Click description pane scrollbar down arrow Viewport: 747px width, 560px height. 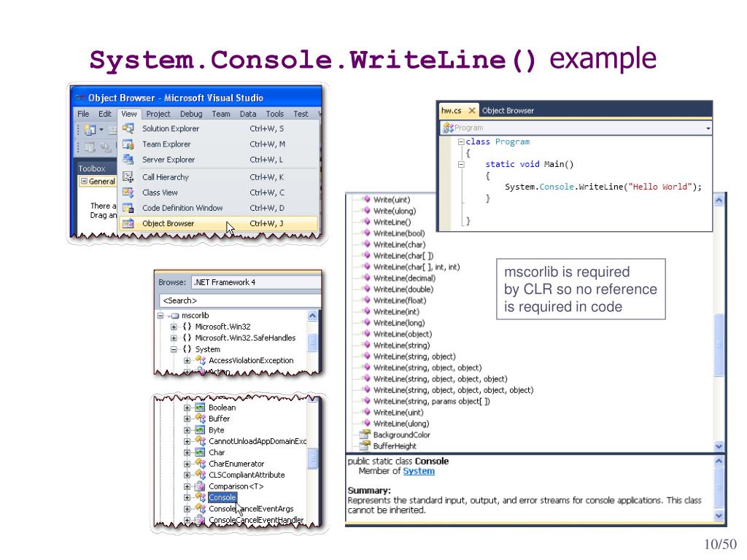[x=719, y=516]
